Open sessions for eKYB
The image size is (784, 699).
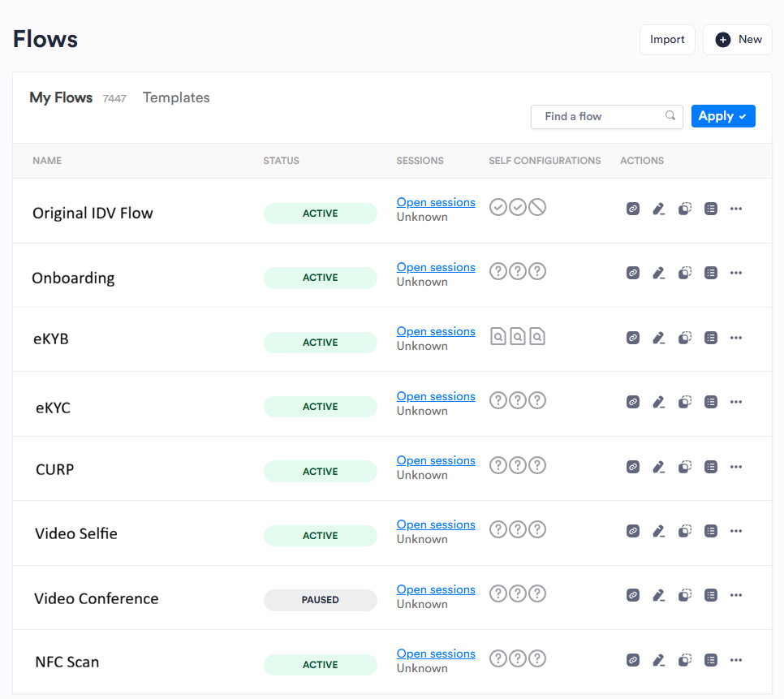(436, 331)
